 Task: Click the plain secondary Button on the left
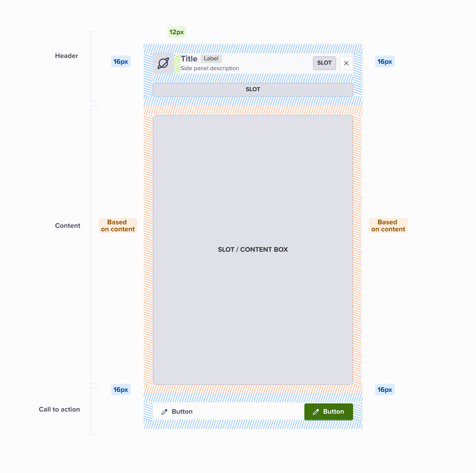pyautogui.click(x=177, y=412)
